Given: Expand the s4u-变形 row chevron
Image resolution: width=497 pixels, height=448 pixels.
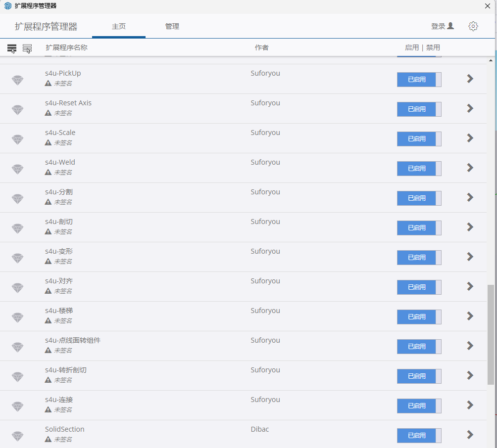Looking at the screenshot, I should (x=470, y=257).
